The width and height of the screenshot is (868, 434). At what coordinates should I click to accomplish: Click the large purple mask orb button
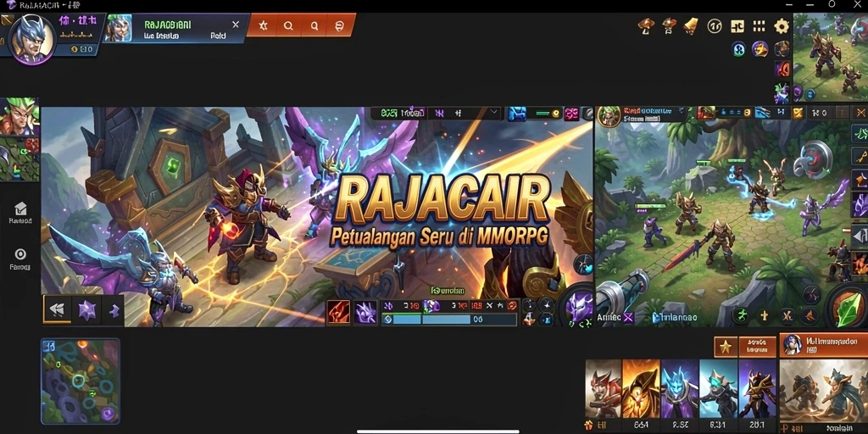pyautogui.click(x=578, y=306)
